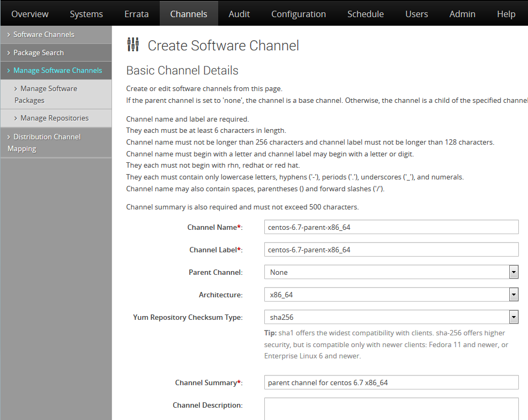Click the 'Architecture:' label
The image size is (528, 420).
[220, 295]
